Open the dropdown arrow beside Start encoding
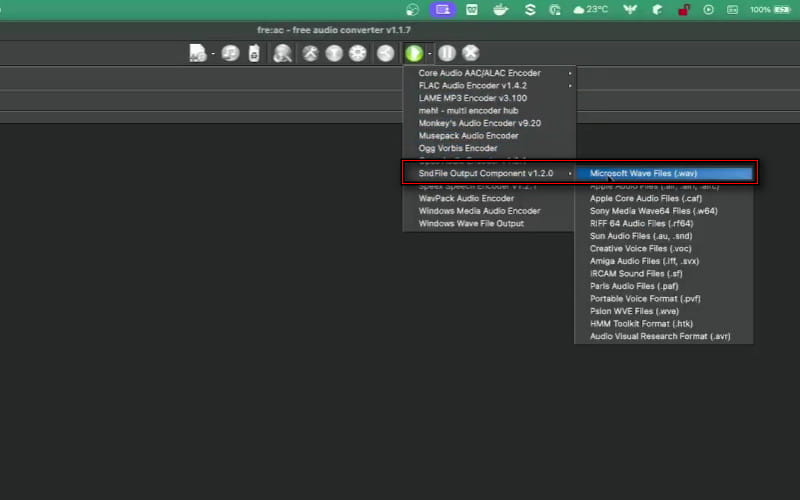The image size is (800, 500). 430,53
